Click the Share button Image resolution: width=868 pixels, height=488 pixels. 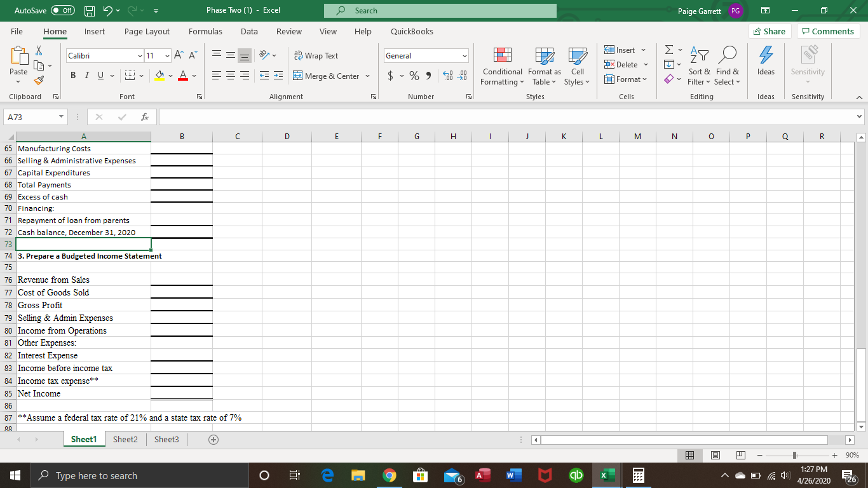click(x=769, y=31)
